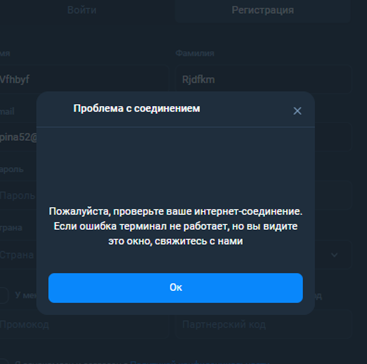The image size is (367, 364).
Task: Switch to the Войти tab
Action: tap(82, 10)
